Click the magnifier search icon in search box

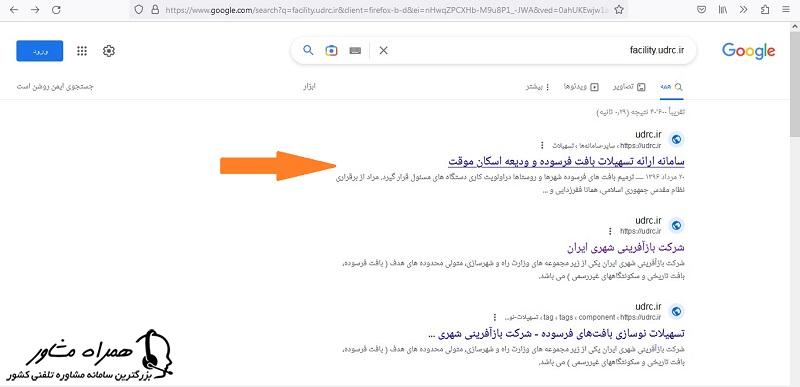point(308,50)
